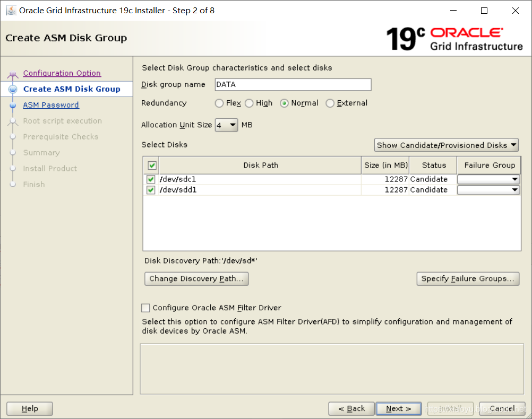Cancel the installer
Viewport: 532px width, 419px height.
click(502, 408)
